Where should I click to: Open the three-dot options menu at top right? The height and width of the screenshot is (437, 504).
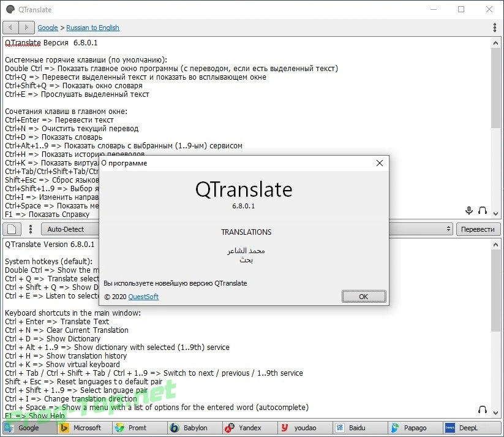tap(495, 28)
